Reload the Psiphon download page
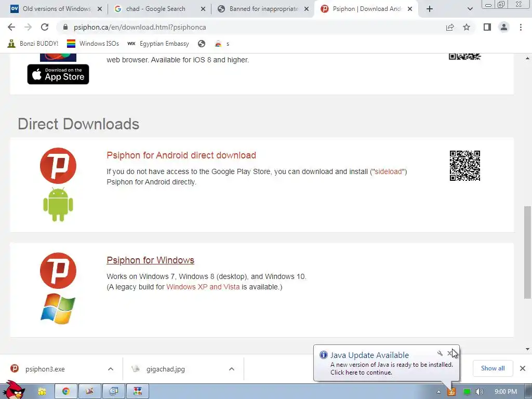The width and height of the screenshot is (532, 399). click(x=45, y=27)
